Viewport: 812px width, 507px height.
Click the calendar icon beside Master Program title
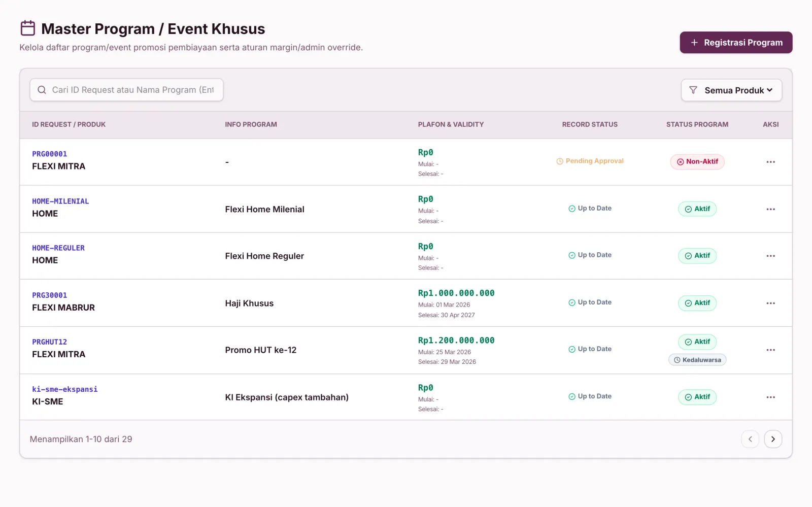[28, 28]
